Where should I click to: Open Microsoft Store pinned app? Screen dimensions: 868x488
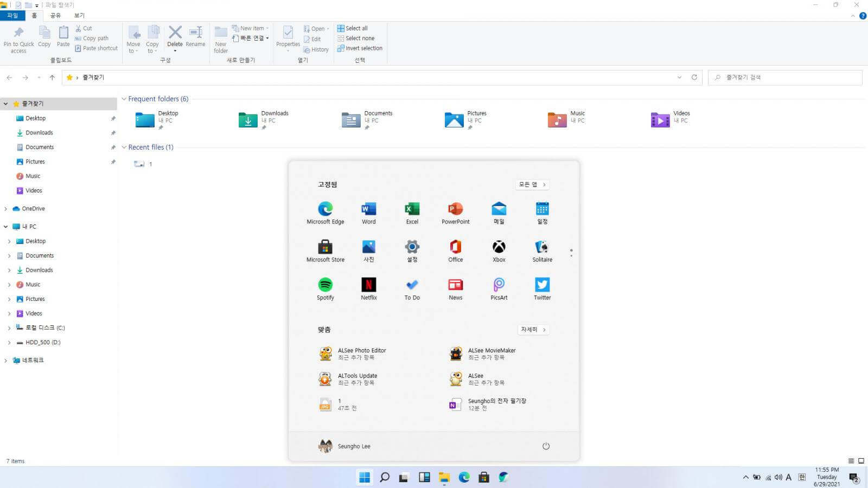coord(325,251)
